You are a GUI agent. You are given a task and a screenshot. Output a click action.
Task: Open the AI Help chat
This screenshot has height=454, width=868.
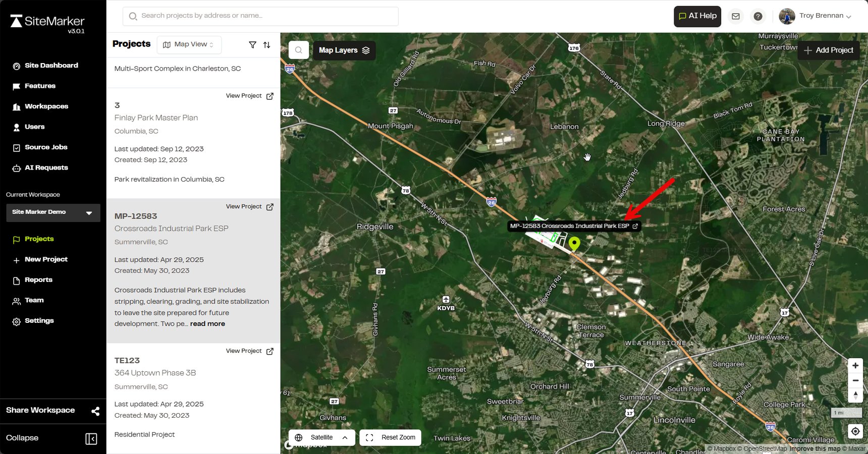coord(697,16)
